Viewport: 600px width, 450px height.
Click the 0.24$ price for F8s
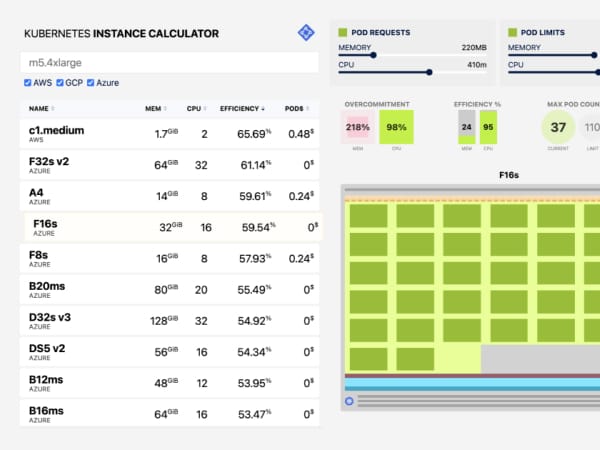click(x=301, y=259)
